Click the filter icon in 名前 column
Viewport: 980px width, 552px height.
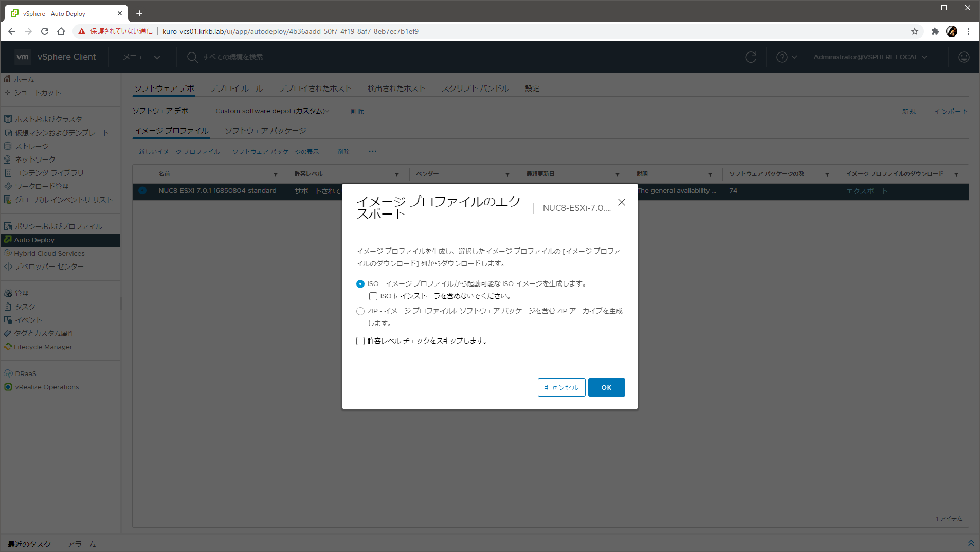pyautogui.click(x=276, y=174)
